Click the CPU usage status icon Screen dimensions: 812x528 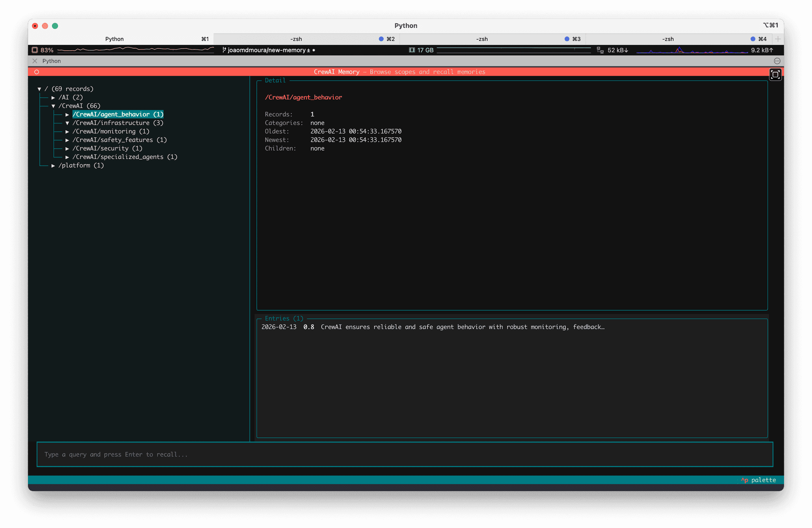[35, 50]
